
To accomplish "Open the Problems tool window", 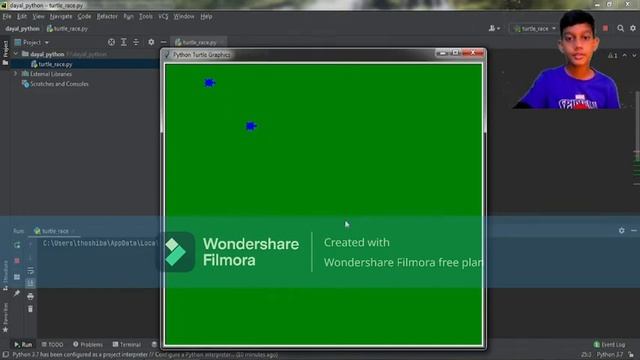I will click(x=88, y=344).
